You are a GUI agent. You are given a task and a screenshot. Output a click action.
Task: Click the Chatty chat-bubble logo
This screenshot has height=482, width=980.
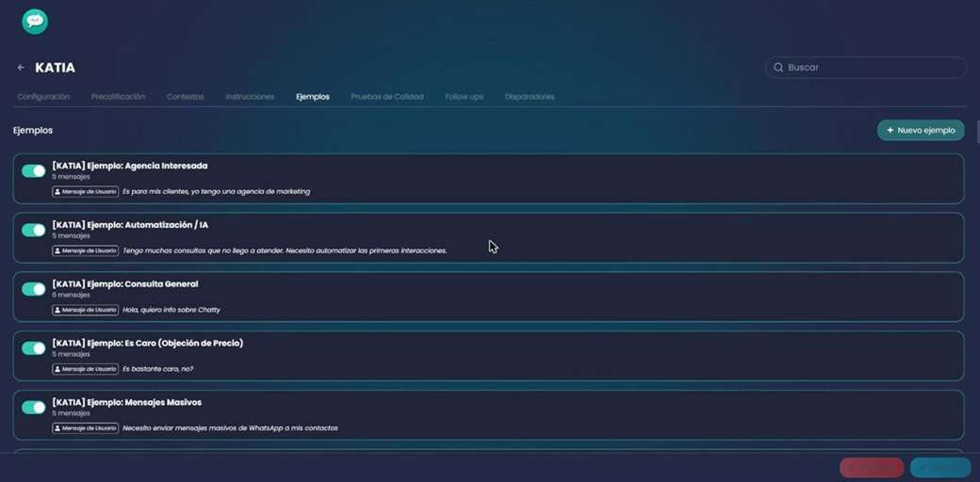click(35, 22)
